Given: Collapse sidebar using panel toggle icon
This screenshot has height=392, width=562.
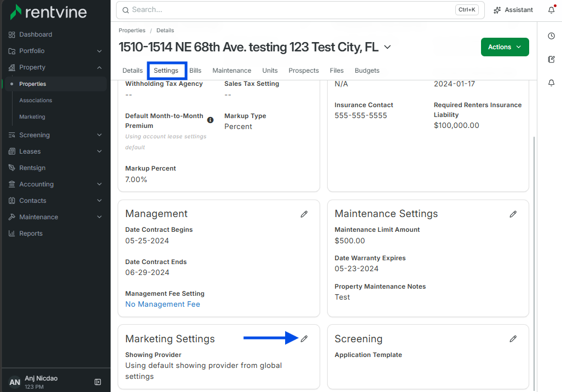Looking at the screenshot, I should tap(97, 382).
